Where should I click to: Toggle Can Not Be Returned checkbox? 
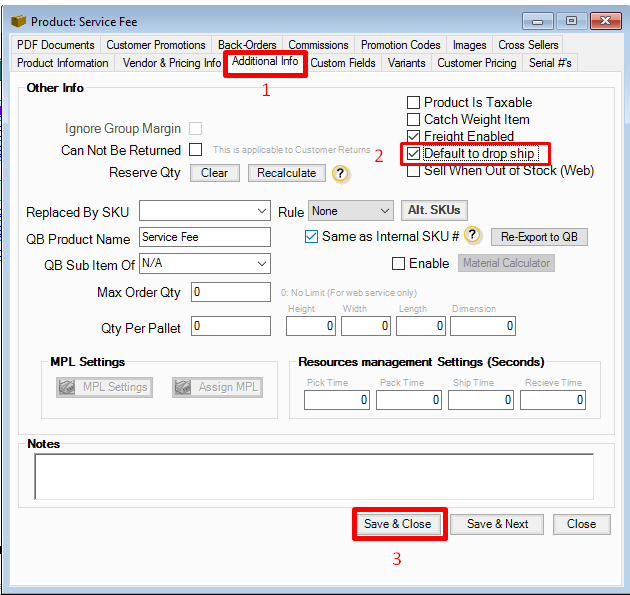click(196, 150)
